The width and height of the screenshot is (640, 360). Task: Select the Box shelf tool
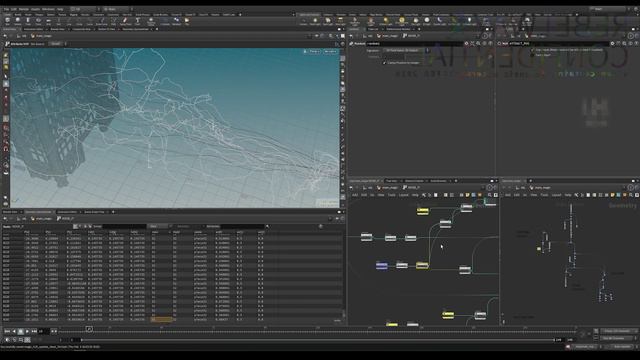coord(7,21)
